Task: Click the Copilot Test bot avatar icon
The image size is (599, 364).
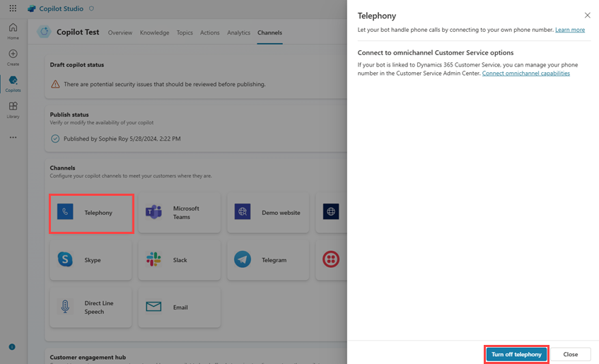Action: click(x=45, y=32)
